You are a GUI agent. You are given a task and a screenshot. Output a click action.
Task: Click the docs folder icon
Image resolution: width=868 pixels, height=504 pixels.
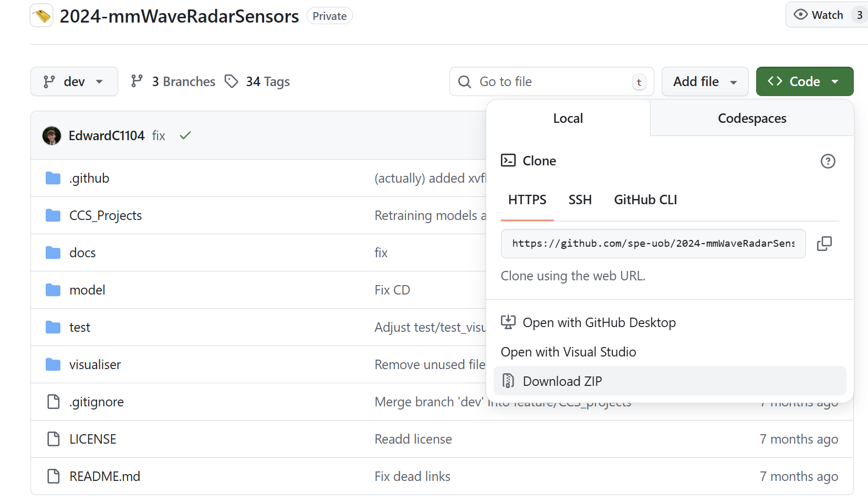point(53,253)
